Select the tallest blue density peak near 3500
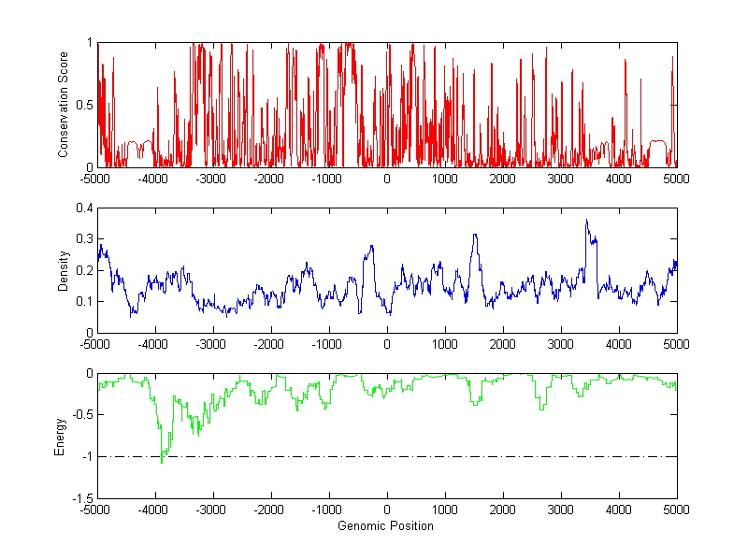This screenshot has width=748, height=560. 587,222
